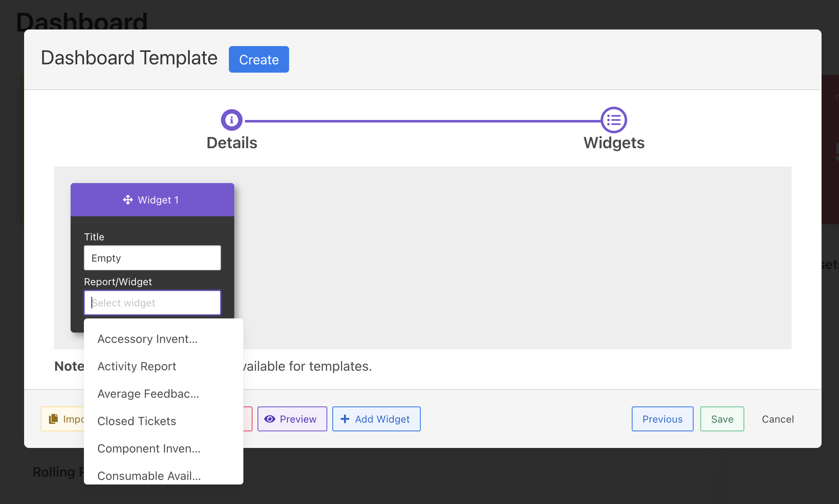839x504 pixels.
Task: Select Consumable Availability list entry
Action: [149, 476]
